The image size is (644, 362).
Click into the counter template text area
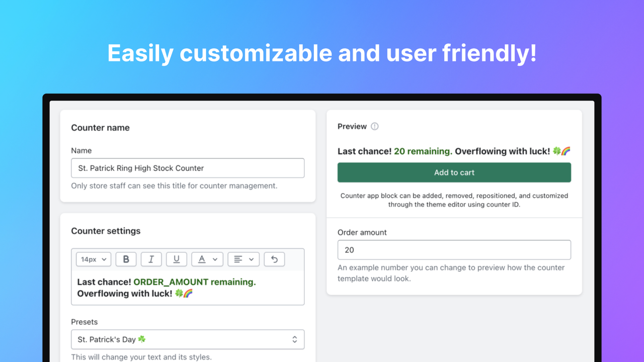coord(188,288)
